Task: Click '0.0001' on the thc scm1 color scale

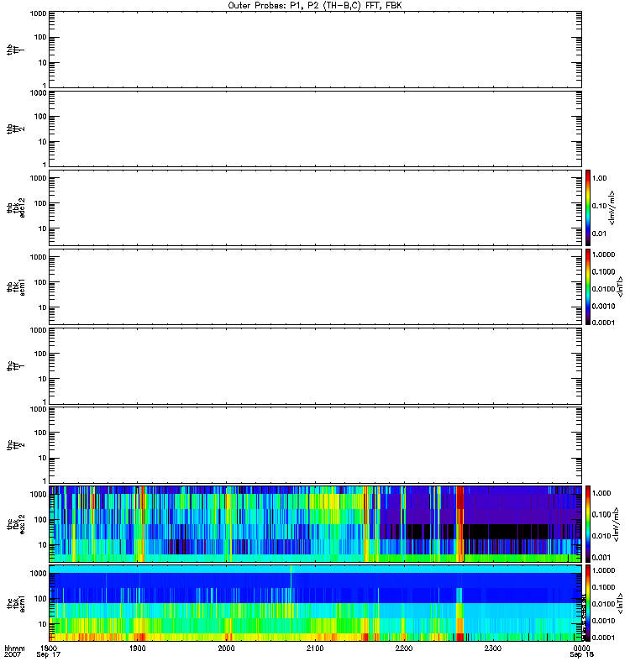Action: (603, 638)
